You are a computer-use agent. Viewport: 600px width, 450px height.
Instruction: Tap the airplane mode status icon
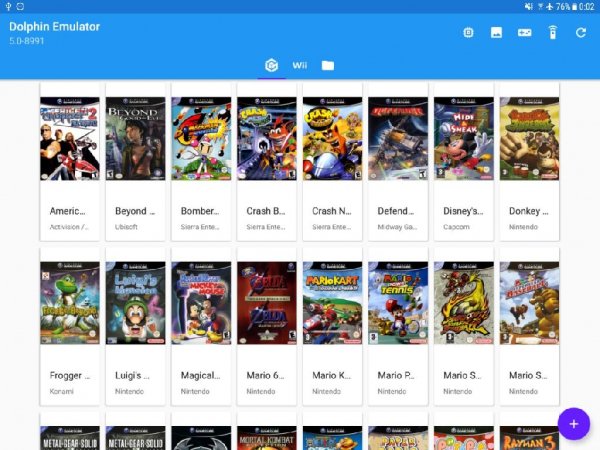coord(549,7)
